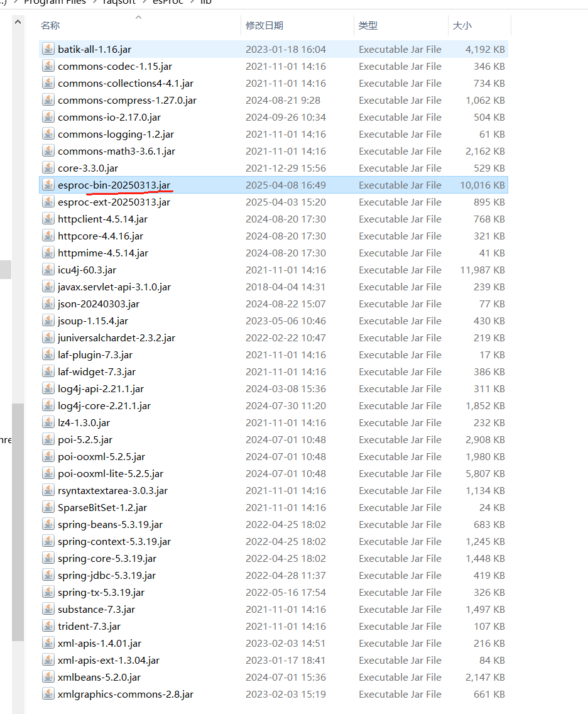Select file name spring-beans-5.3.19.jar
Screen dimensions: 588x714
[110, 525]
